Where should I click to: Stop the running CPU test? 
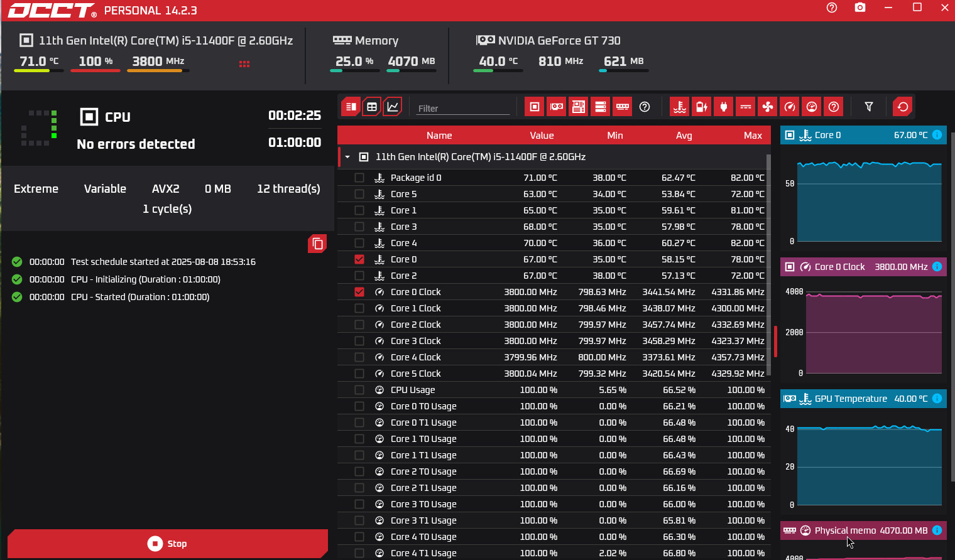click(168, 544)
